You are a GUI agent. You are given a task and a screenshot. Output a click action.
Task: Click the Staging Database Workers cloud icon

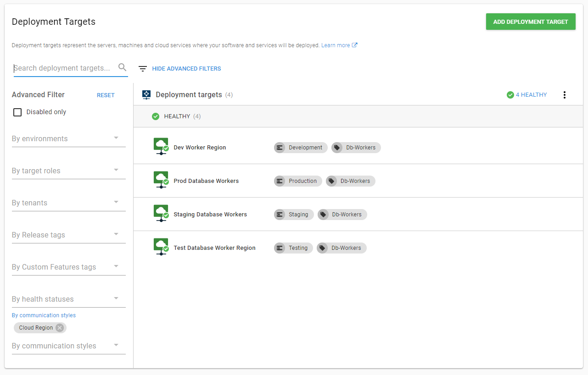point(161,214)
